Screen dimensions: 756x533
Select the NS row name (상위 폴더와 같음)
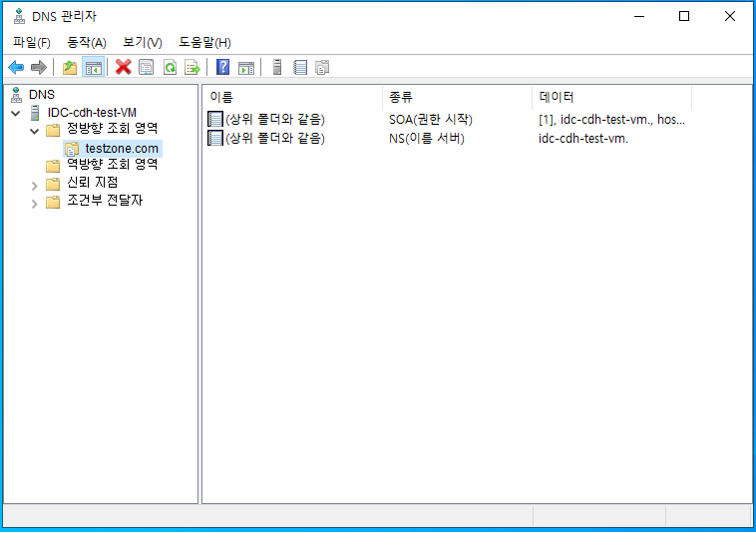pos(275,139)
